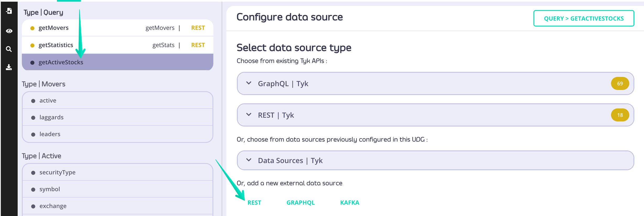Add a new external REST data source
Image resolution: width=644 pixels, height=216 pixels.
click(x=254, y=203)
